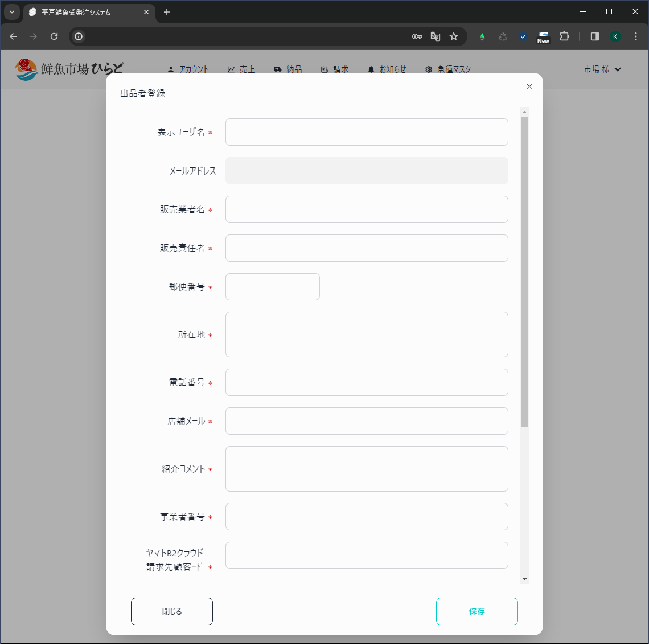Toggle the browser side panel icon
This screenshot has height=644, width=649.
point(595,36)
